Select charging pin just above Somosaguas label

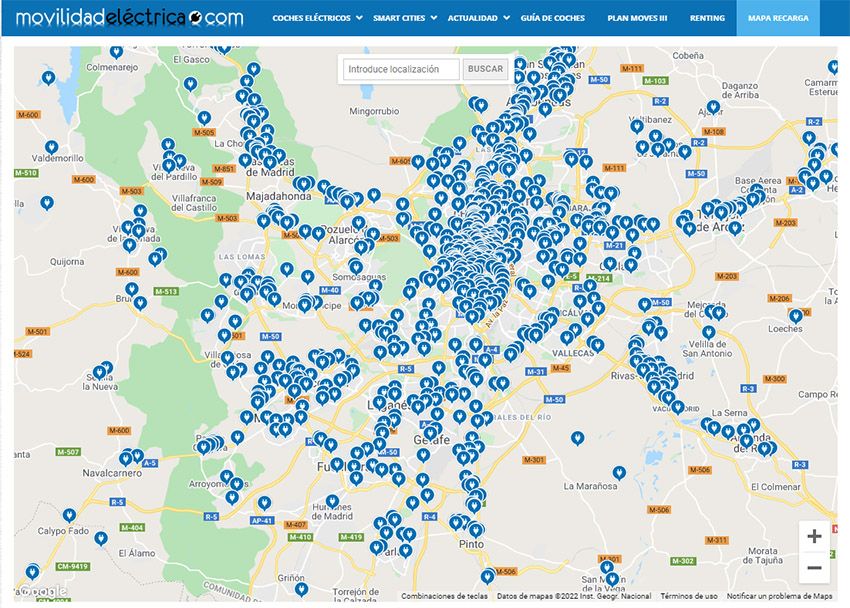356,267
